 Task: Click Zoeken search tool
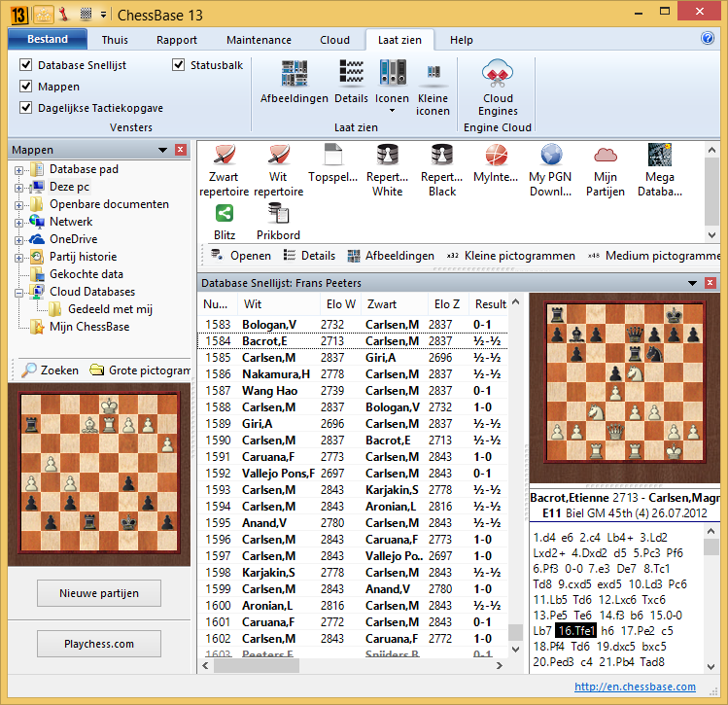[51, 370]
